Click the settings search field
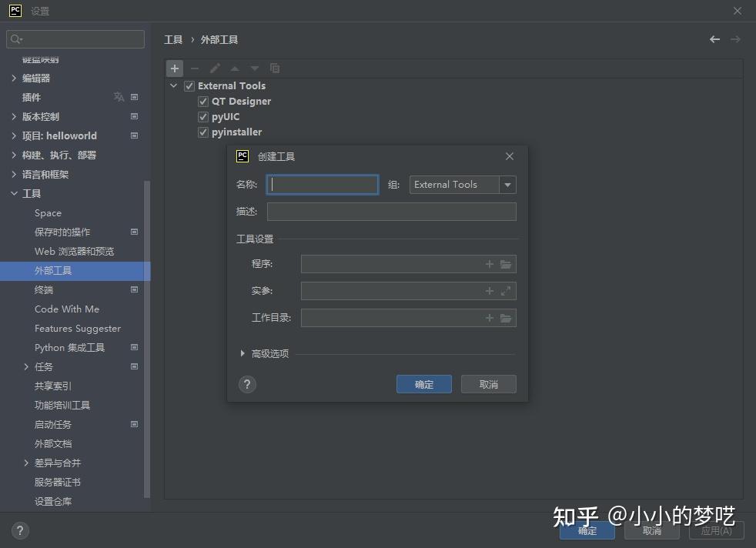This screenshot has height=548, width=756. [75, 39]
